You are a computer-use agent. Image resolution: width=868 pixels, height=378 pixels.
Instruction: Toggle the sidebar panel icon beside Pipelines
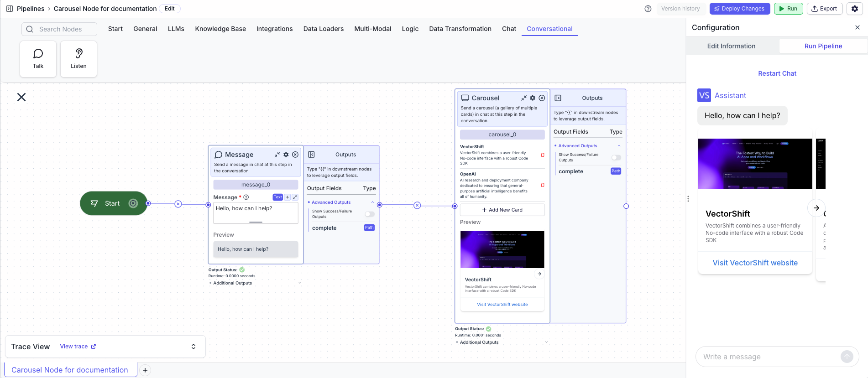pos(9,9)
